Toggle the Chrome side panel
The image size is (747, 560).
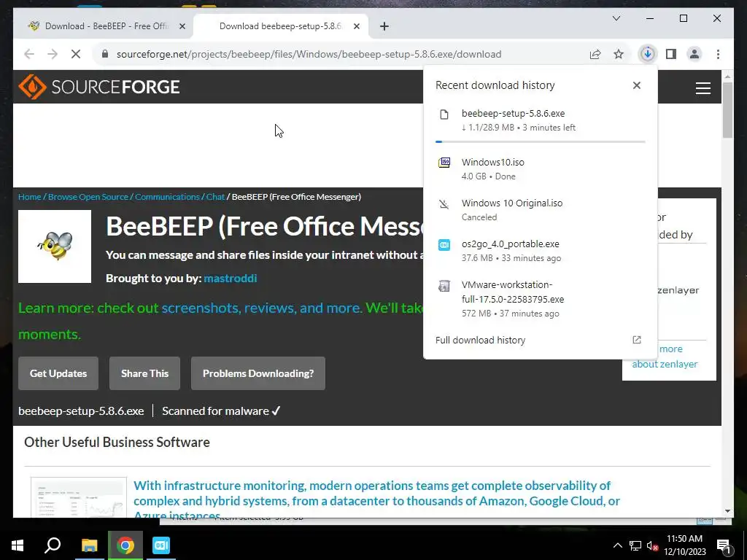click(671, 54)
